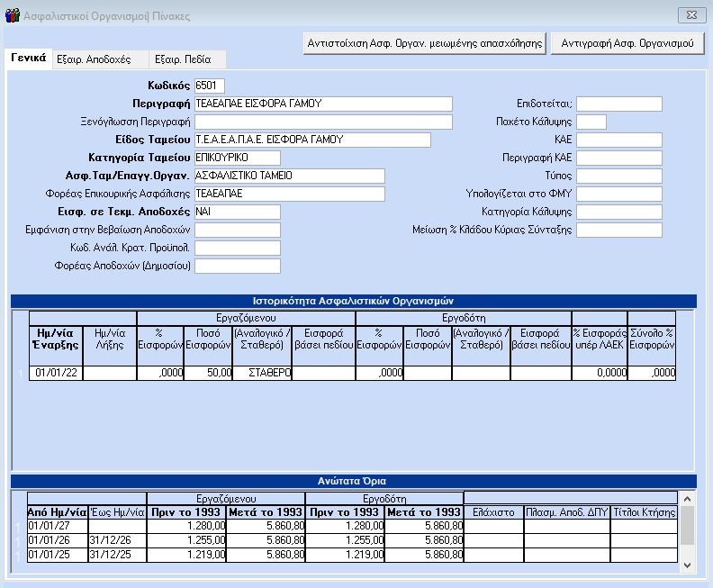Click the Κωδικός field containing 6501

point(209,86)
